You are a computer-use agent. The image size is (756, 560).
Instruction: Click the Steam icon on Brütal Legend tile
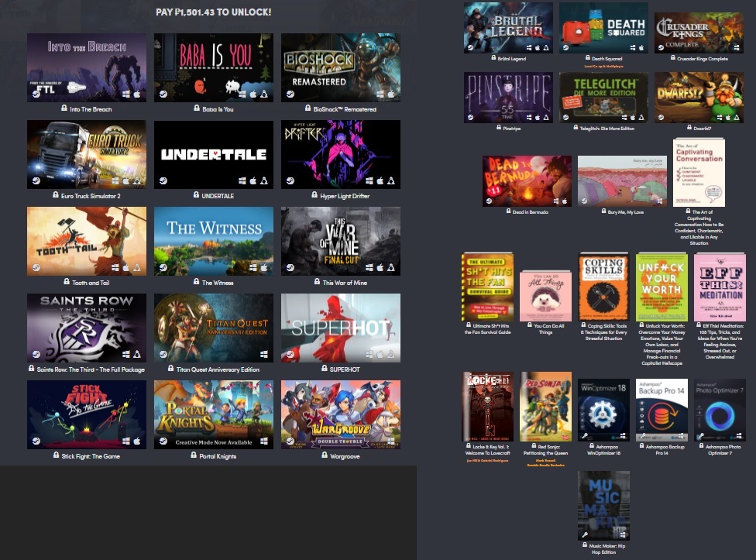(x=470, y=47)
